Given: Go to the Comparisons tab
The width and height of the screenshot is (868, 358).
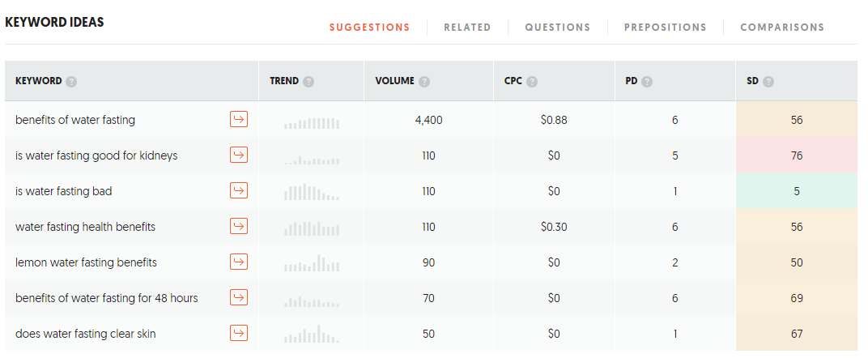Looking at the screenshot, I should 782,27.
